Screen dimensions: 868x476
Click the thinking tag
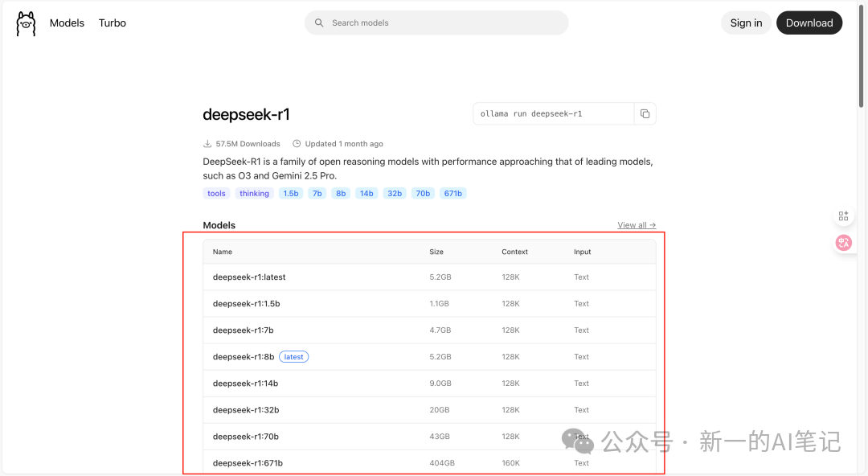(x=254, y=194)
